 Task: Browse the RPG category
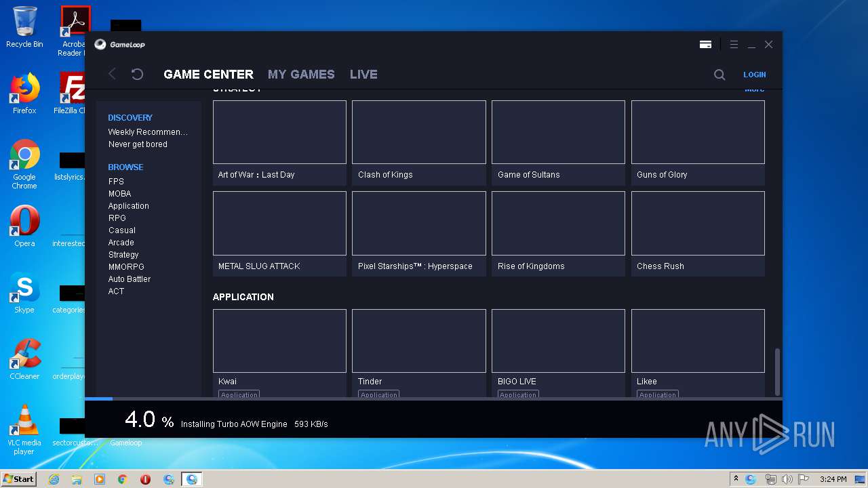tap(117, 218)
